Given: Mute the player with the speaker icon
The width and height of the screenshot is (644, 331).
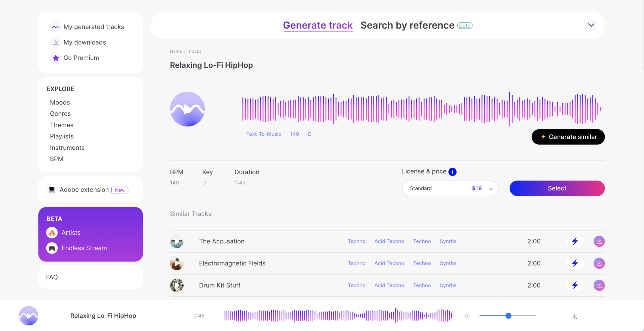Looking at the screenshot, I should tap(467, 316).
